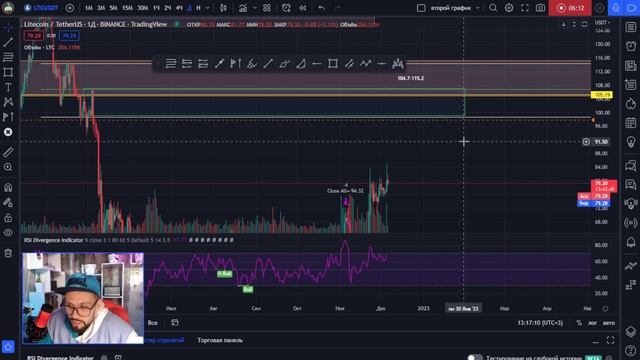Screen dimensions: 640x360
Task: Undo the last chart action
Action: (322, 8)
